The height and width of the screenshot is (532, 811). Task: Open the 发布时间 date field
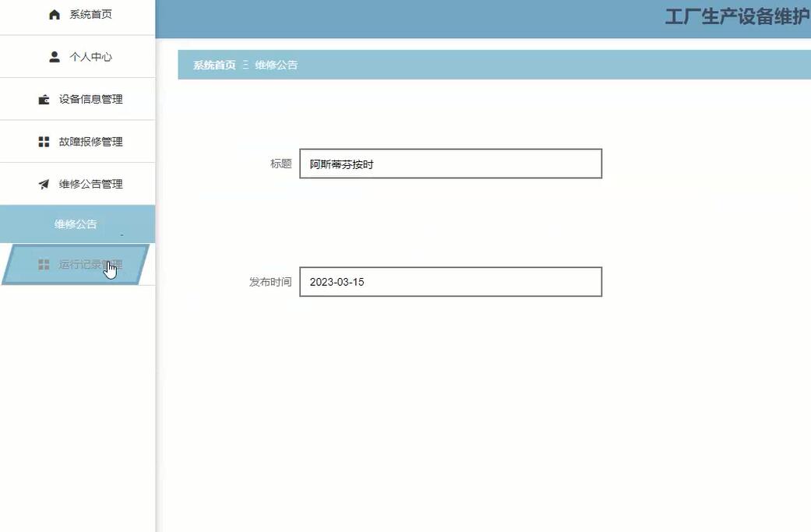point(450,281)
